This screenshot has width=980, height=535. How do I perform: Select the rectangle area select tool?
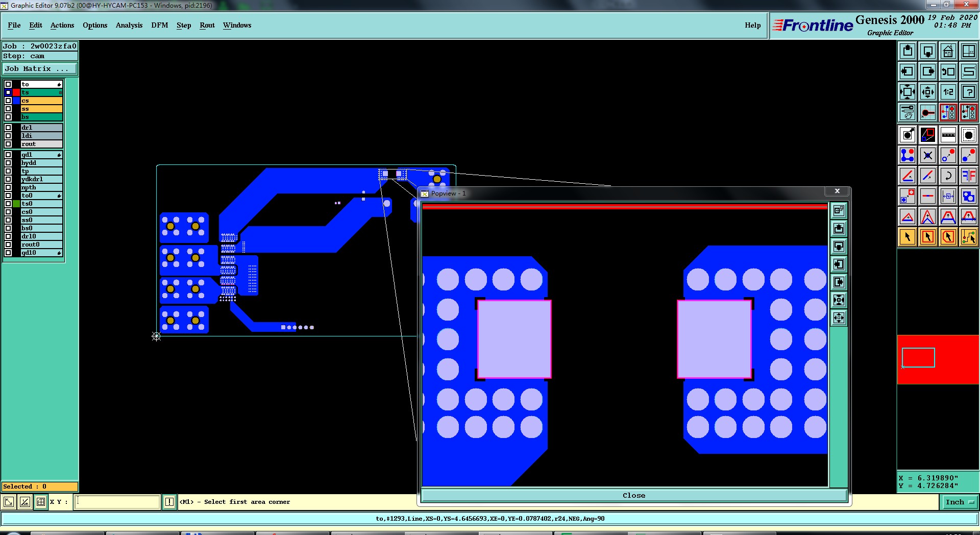[x=928, y=237]
